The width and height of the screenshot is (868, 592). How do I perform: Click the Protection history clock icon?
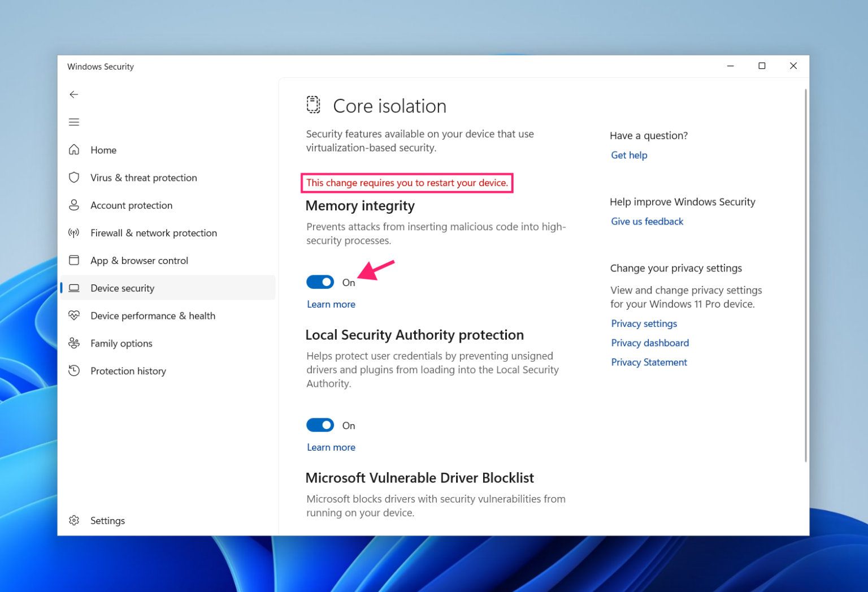(74, 371)
